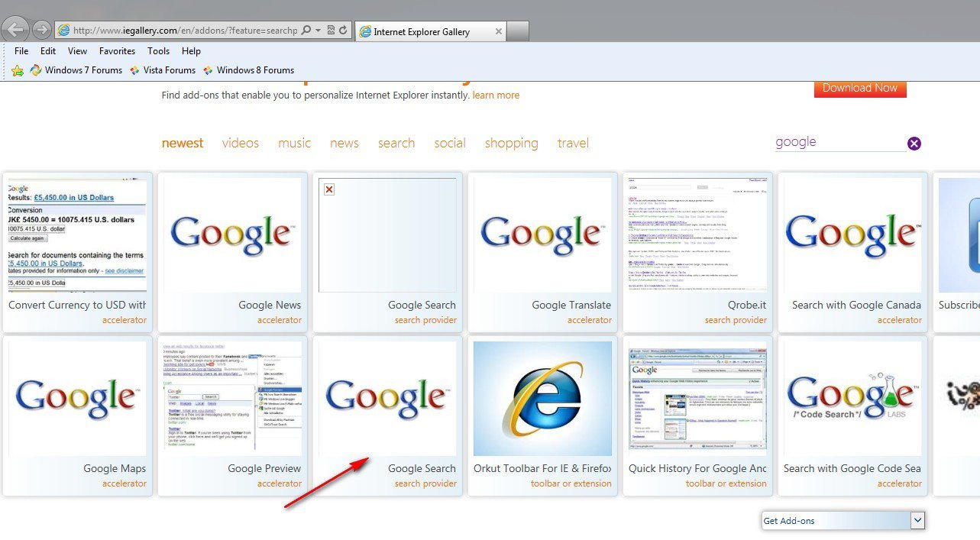Open the Google Preview screenshot thumbnail
980x540 pixels.
(233, 399)
